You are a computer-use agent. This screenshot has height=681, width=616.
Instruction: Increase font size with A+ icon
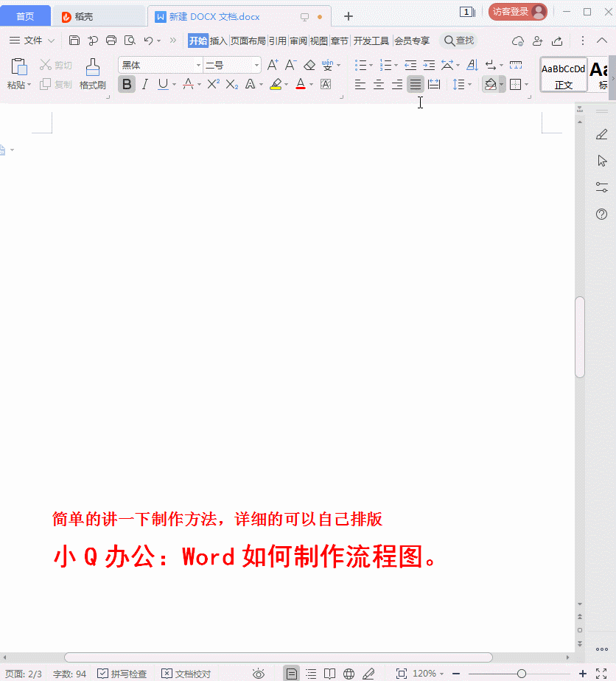(273, 65)
